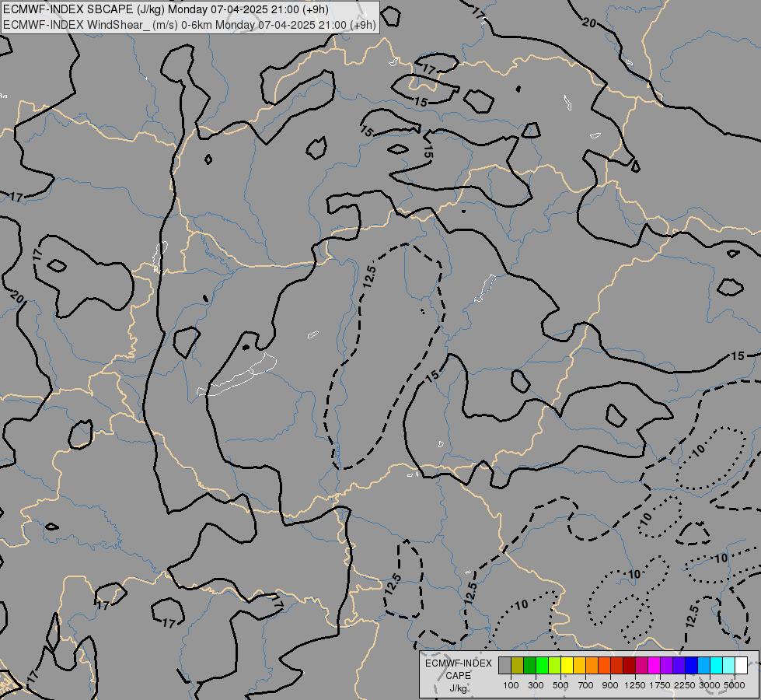
Task: Pick the pink-magenta swatch right of 1250 tick
Action: coord(641,665)
